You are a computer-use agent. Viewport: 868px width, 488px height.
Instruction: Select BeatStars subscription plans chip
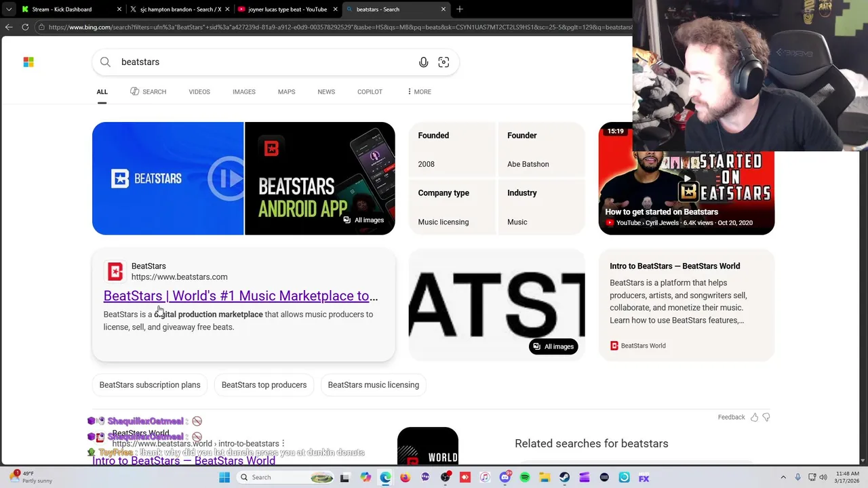[x=150, y=385]
